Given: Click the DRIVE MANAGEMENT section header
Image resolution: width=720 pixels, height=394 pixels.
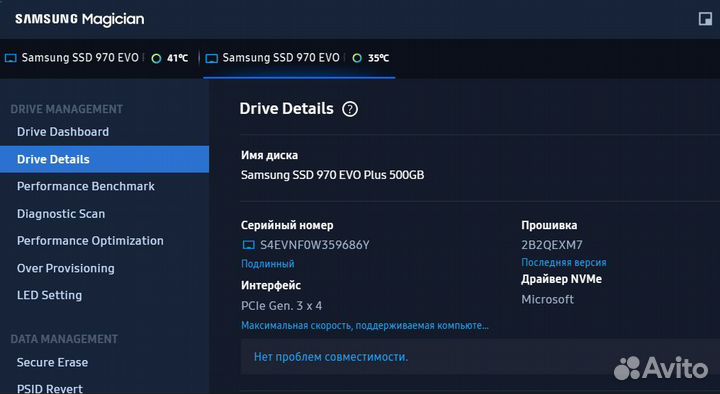Looking at the screenshot, I should [67, 109].
